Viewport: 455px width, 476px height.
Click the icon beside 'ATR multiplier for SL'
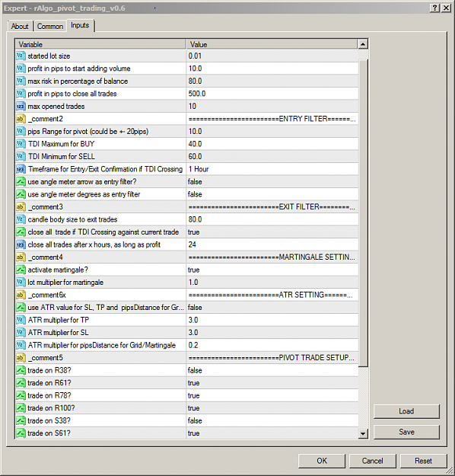tap(21, 332)
